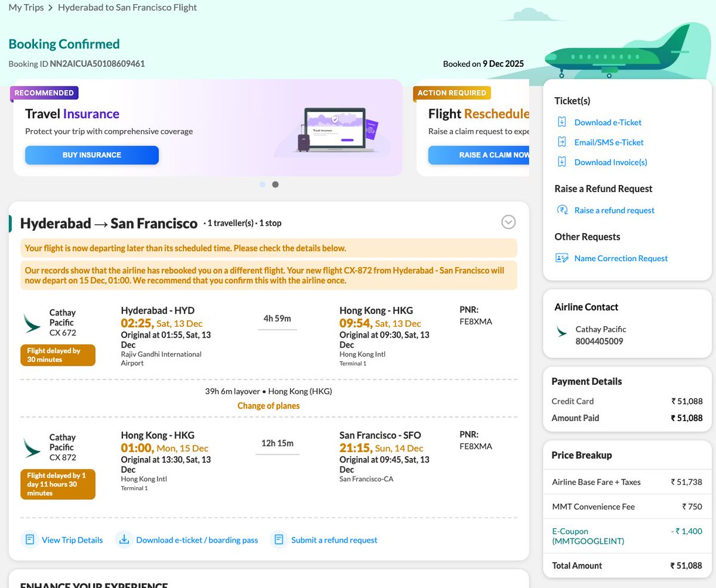
Task: Click Cathay Pacific logo in Airline Contact card
Action: [561, 332]
